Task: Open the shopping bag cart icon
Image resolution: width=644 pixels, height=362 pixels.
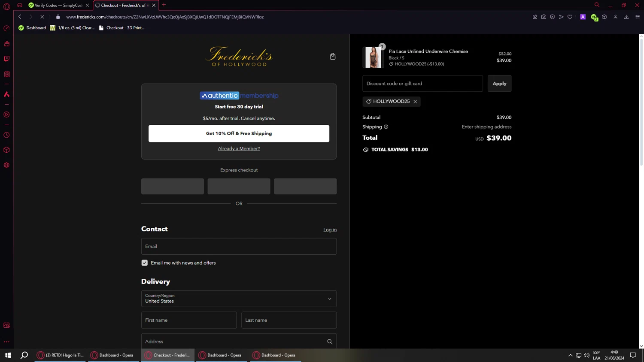Action: 332,57
